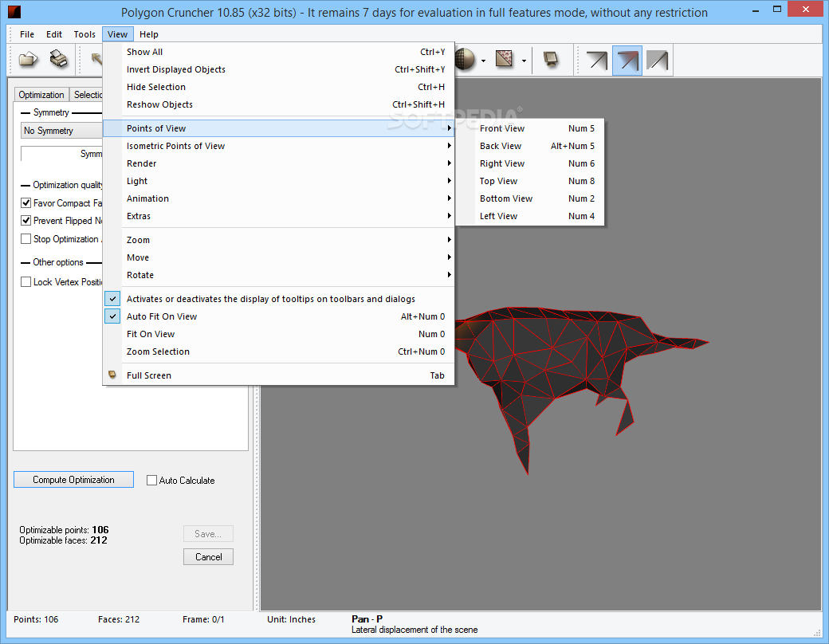
Task: Select Bottom View from the submenu
Action: click(530, 198)
